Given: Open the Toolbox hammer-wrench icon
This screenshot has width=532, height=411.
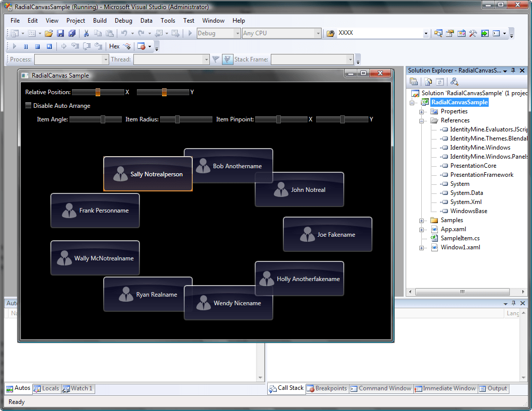Looking at the screenshot, I should click(x=473, y=34).
